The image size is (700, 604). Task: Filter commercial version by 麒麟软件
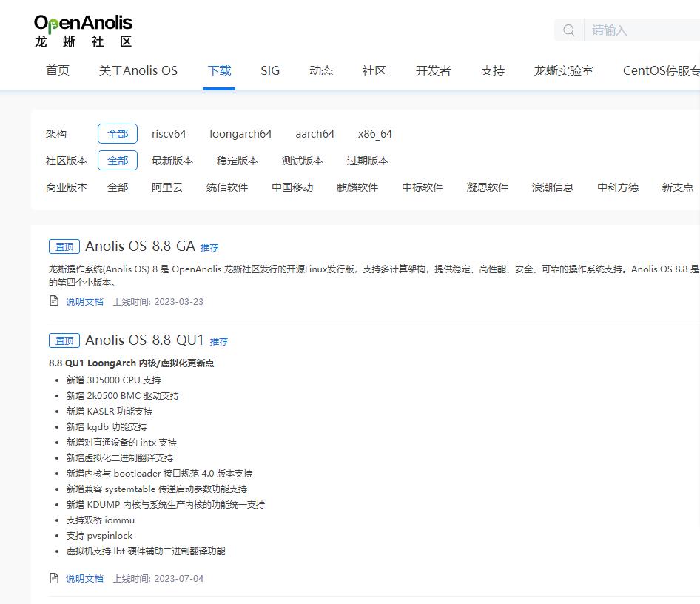click(x=357, y=187)
